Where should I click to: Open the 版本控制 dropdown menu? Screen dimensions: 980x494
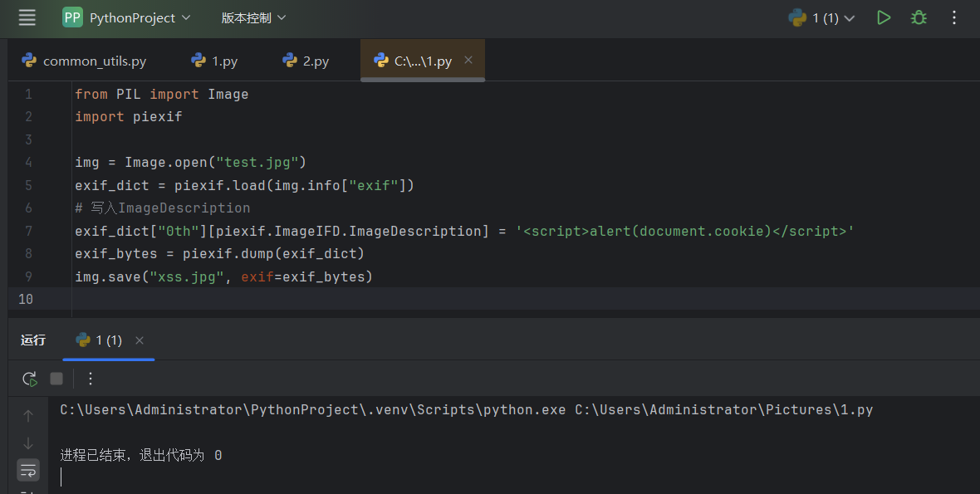tap(253, 17)
